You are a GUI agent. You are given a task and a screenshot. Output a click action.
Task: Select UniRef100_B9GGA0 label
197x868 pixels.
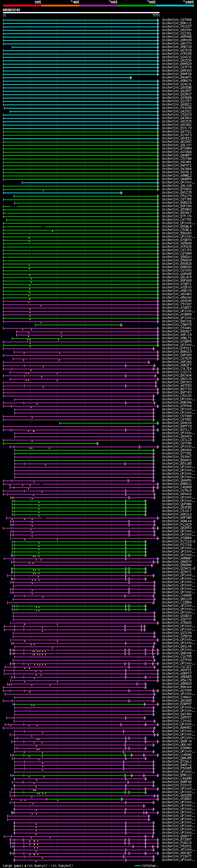pyautogui.click(x=177, y=233)
